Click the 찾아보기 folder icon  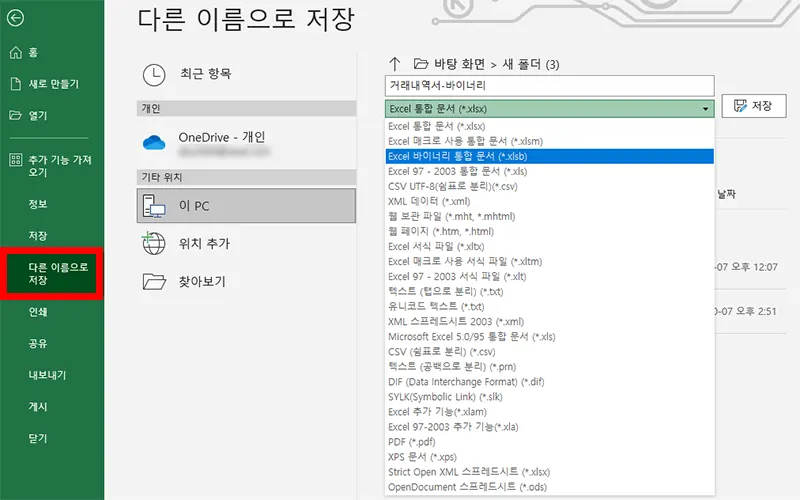[154, 281]
